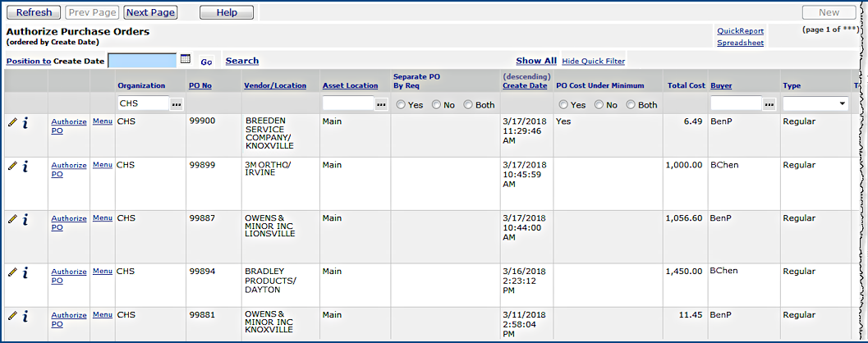Screen dimensions: 868x343
Task: Click the pencil edit icon for PO 99900
Action: point(12,122)
